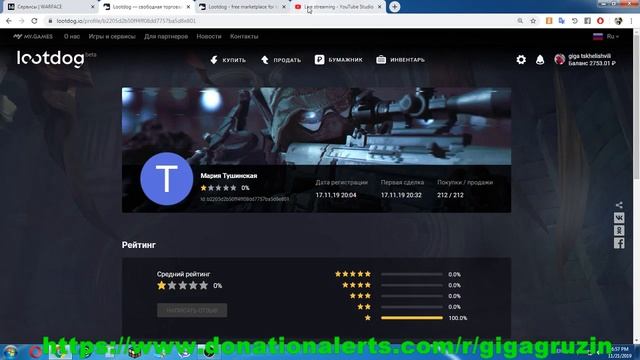The width and height of the screenshot is (640, 360).
Task: Expand the Ru language dropdown
Action: (x=606, y=36)
